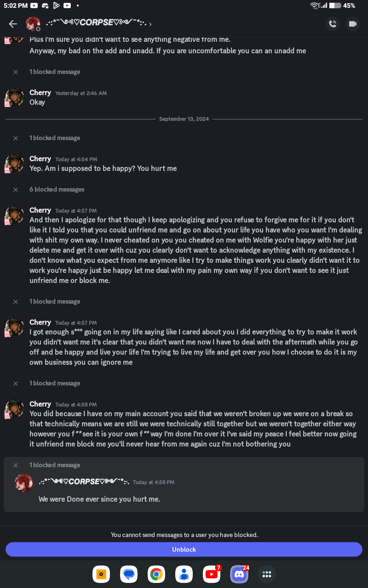This screenshot has width=368, height=588.
Task: Open Chrome from the dock
Action: (156, 574)
